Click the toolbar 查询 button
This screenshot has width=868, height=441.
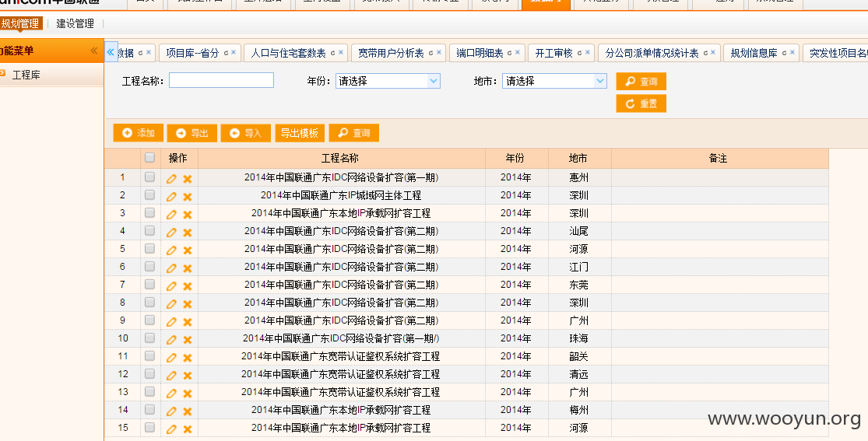pyautogui.click(x=353, y=133)
